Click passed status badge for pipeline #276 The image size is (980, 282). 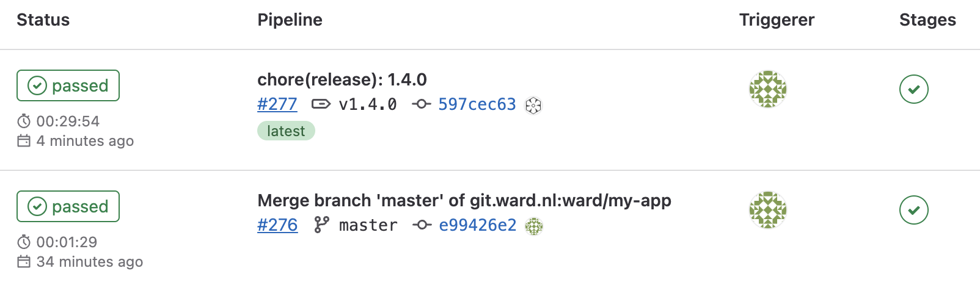(x=68, y=206)
